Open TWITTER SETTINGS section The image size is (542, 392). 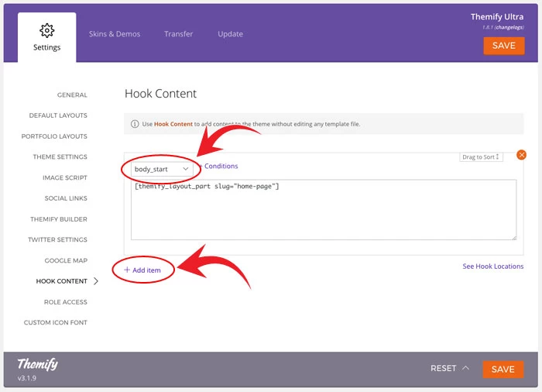57,239
